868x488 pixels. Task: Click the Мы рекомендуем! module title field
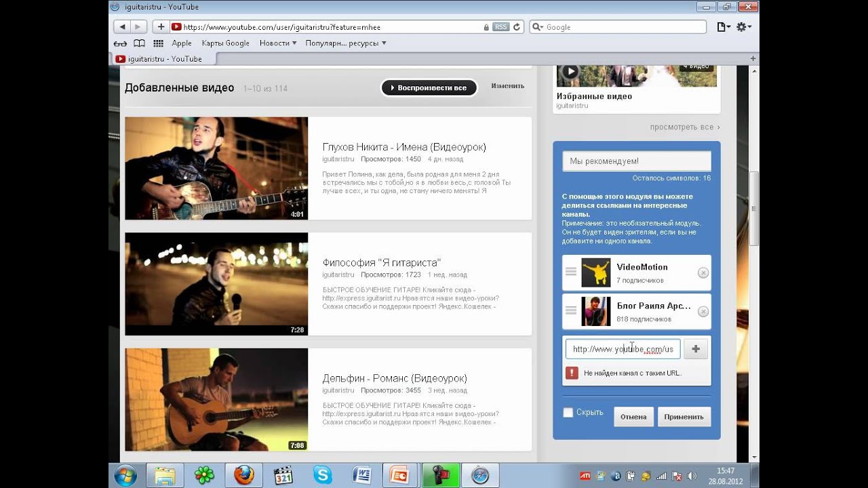tap(637, 161)
